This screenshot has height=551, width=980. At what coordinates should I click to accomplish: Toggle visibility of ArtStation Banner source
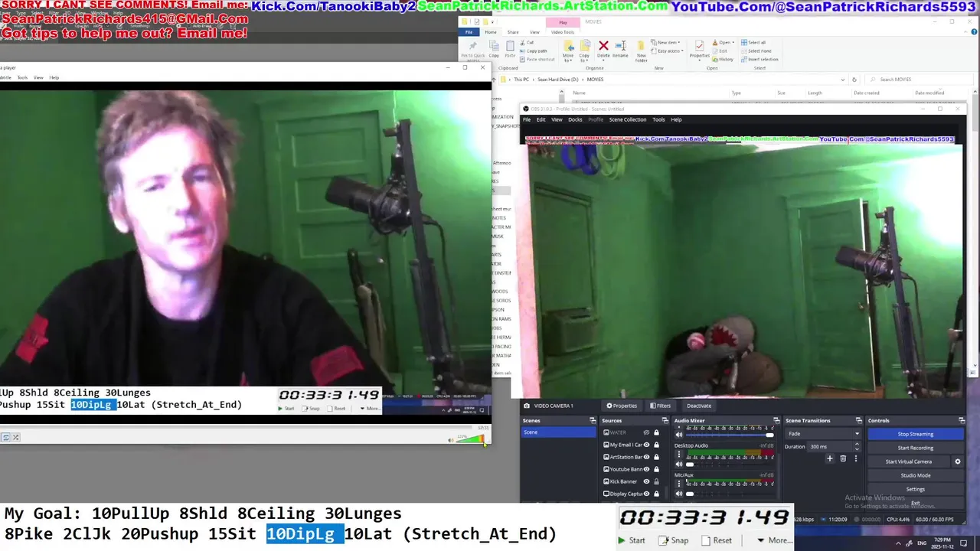click(647, 457)
